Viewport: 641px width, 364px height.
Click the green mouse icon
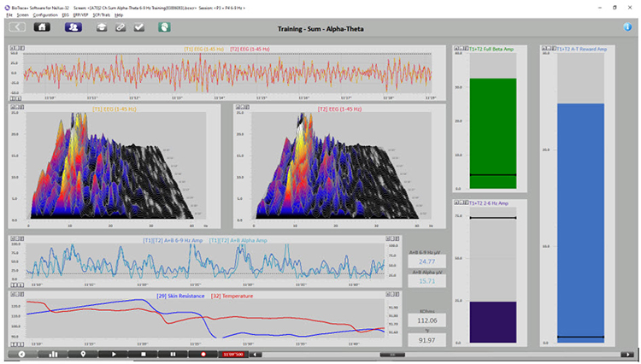(x=163, y=27)
